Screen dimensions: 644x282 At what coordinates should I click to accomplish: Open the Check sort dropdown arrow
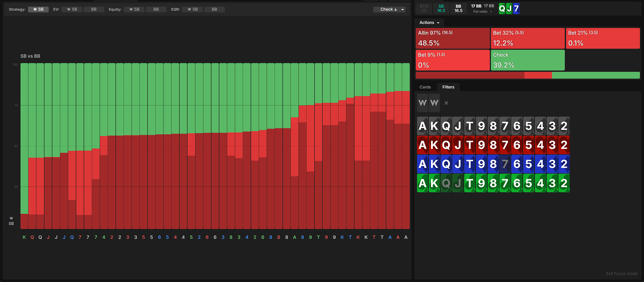click(402, 9)
